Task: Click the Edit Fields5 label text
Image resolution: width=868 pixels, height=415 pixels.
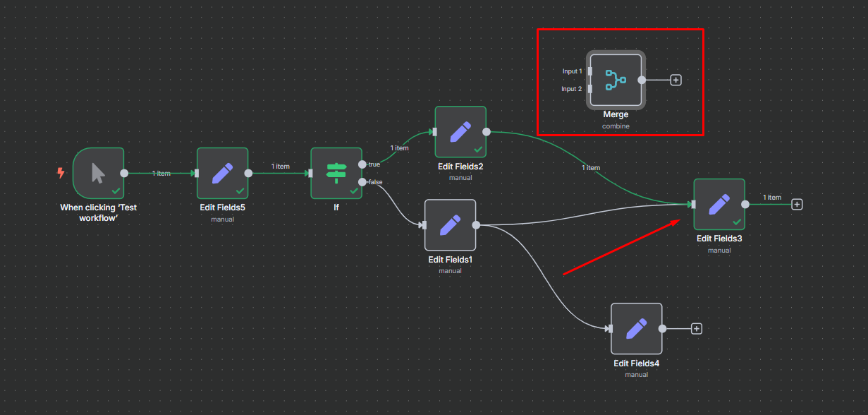Action: pos(222,207)
